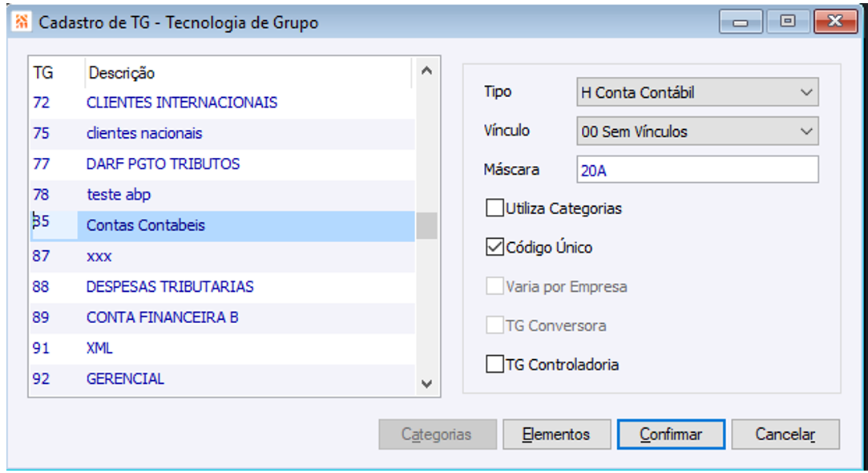
Task: Enable the Utiliza Categorias checkbox
Action: point(495,209)
